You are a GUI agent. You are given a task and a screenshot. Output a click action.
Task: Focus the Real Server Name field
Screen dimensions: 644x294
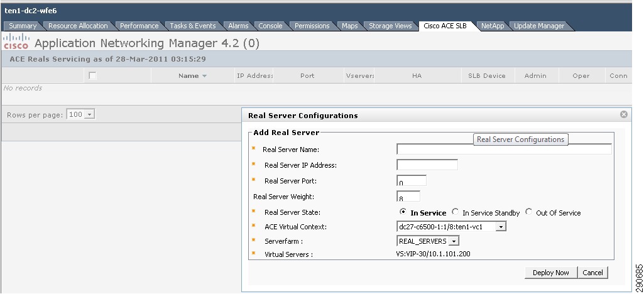[x=504, y=149]
